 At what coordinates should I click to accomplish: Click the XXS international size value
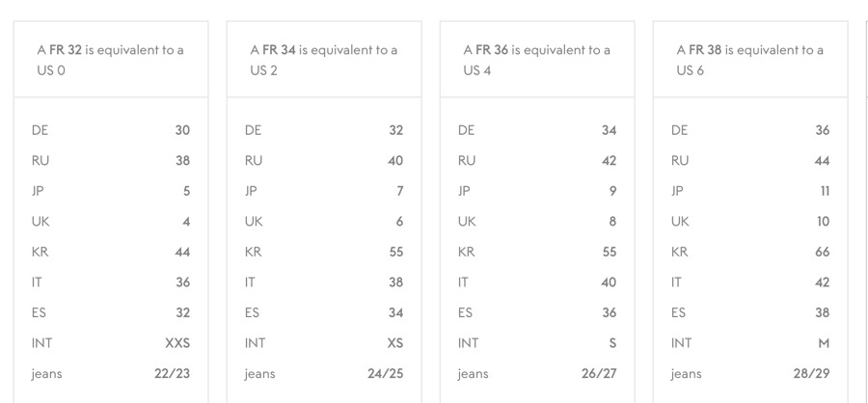point(177,343)
